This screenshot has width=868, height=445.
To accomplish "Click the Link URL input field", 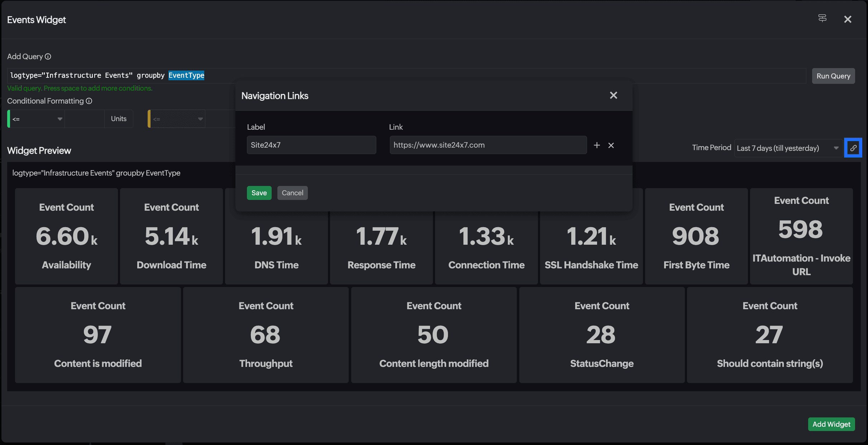I will point(488,145).
